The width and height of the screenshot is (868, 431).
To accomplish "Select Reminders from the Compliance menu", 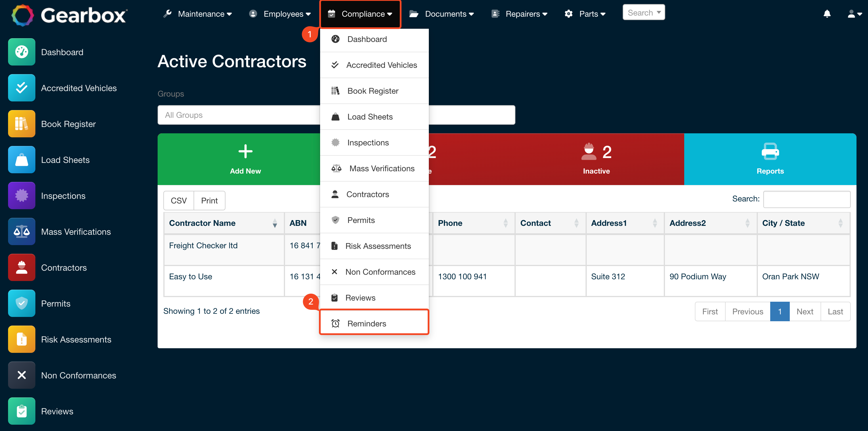I will coord(367,323).
